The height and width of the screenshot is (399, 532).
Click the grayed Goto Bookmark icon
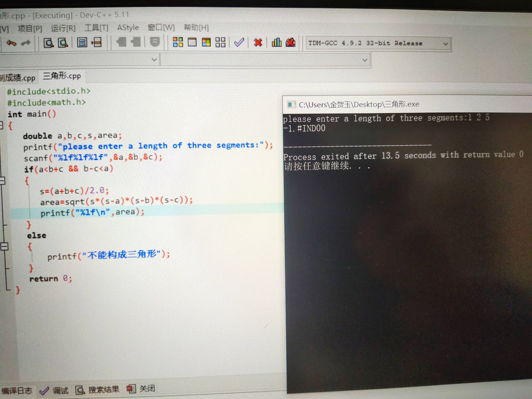coord(136,42)
